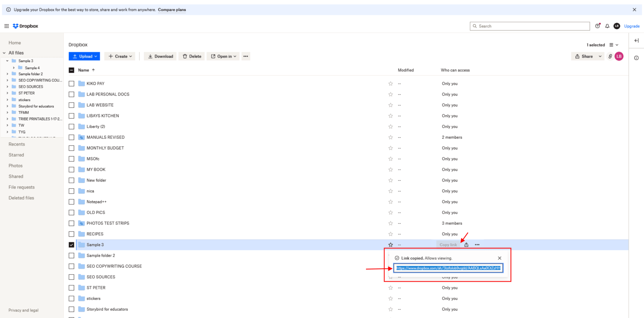Screen dimensions: 644x318
Task: Open the info panel icon on the right
Action: coord(636,58)
